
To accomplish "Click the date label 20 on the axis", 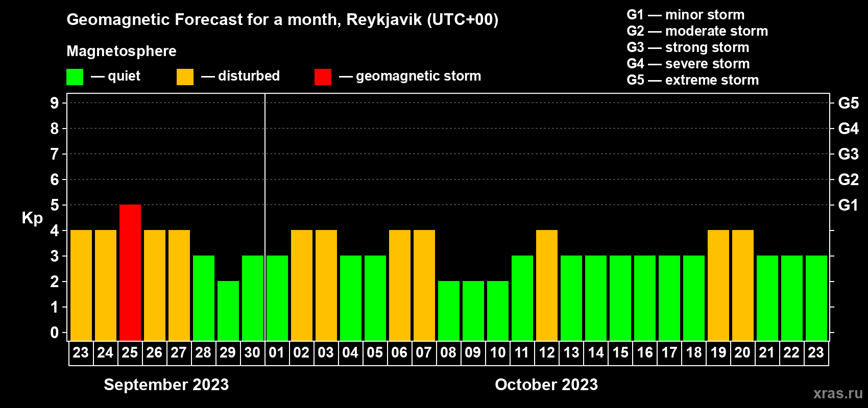I will tap(742, 352).
